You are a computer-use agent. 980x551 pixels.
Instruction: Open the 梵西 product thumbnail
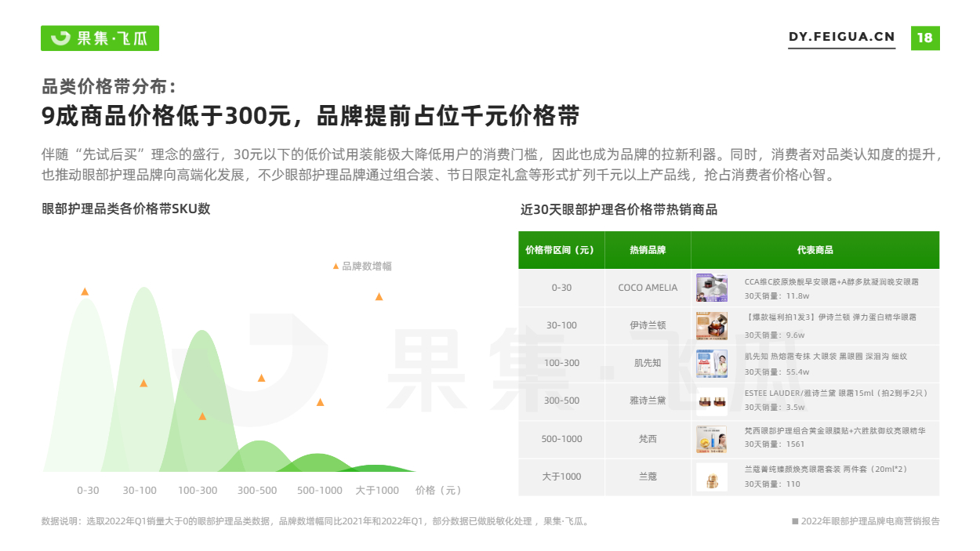coord(711,440)
